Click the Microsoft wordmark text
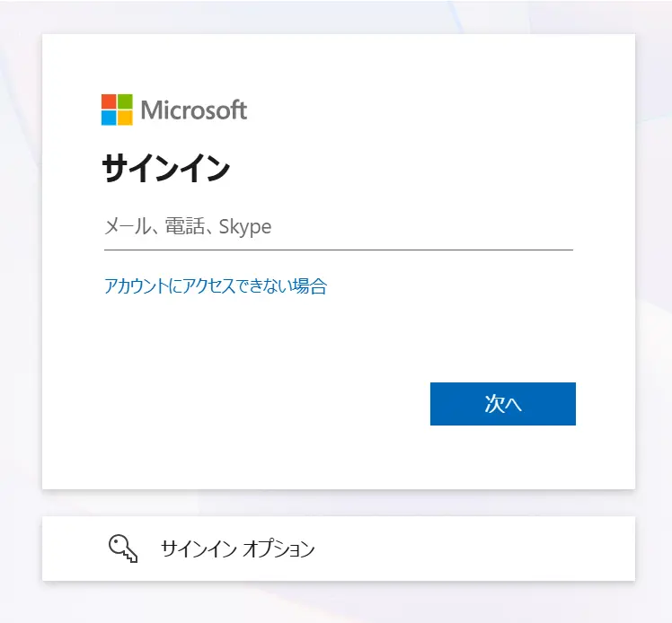672x623 pixels. click(194, 110)
